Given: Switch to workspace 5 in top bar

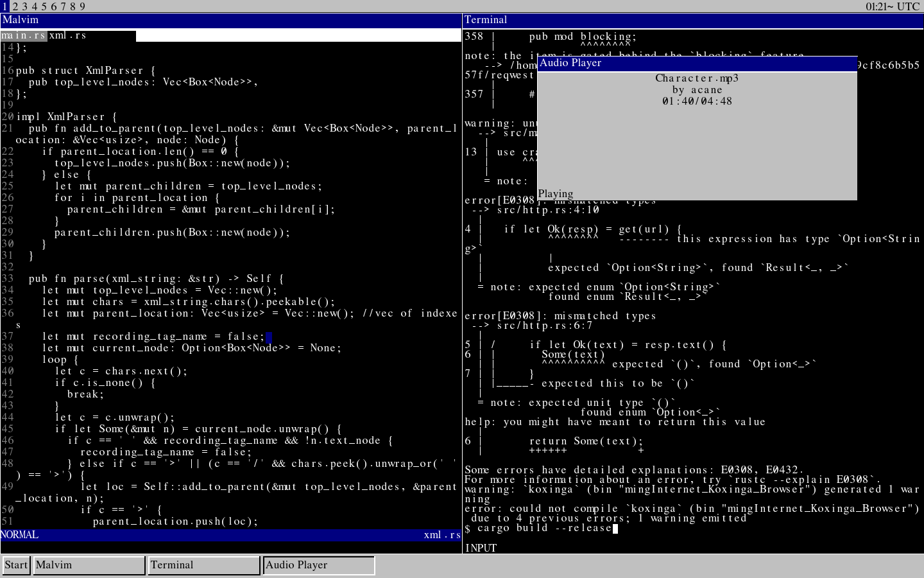Looking at the screenshot, I should click(x=44, y=6).
